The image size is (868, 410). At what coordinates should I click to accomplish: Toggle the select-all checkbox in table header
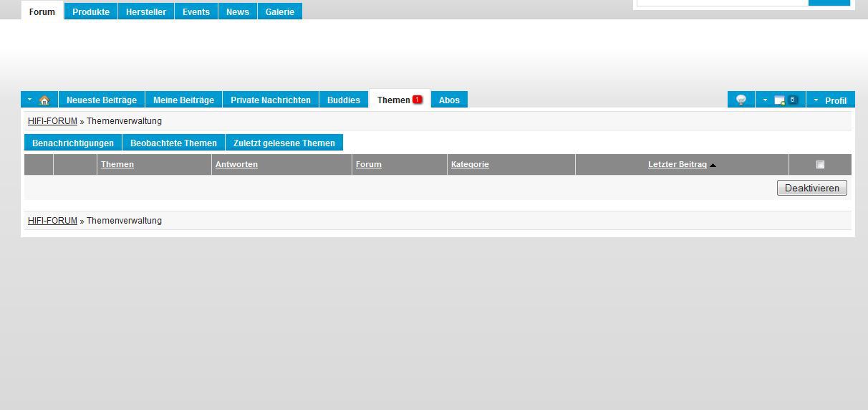point(820,165)
